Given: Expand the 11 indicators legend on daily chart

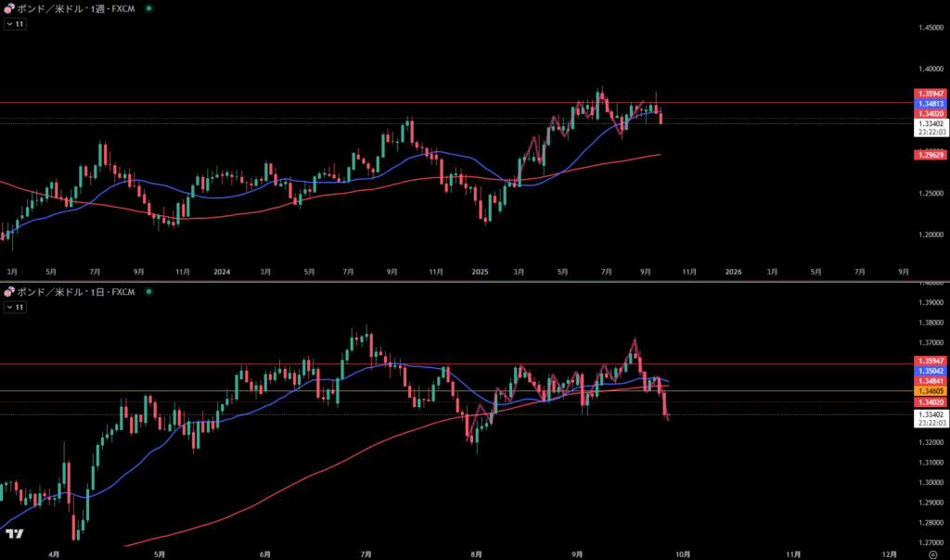Looking at the screenshot, I should [x=15, y=306].
